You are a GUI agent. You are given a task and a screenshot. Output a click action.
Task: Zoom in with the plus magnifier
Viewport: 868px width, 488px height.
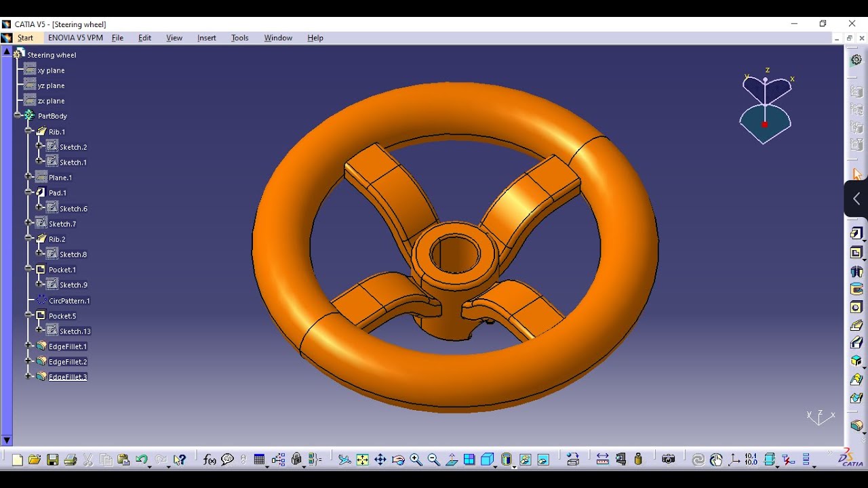click(x=416, y=460)
